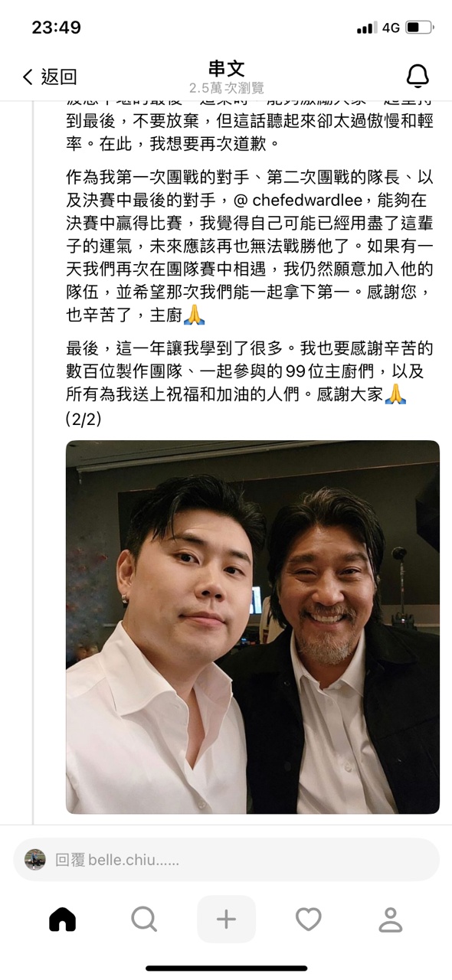Tap the 4G network indicator
The width and height of the screenshot is (452, 980).
click(x=391, y=28)
